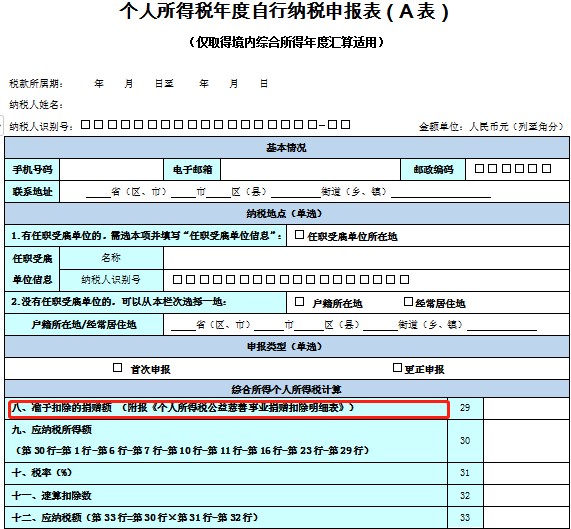571x529 pixels.
Task: Check the 更正申报 option
Action: point(397,368)
